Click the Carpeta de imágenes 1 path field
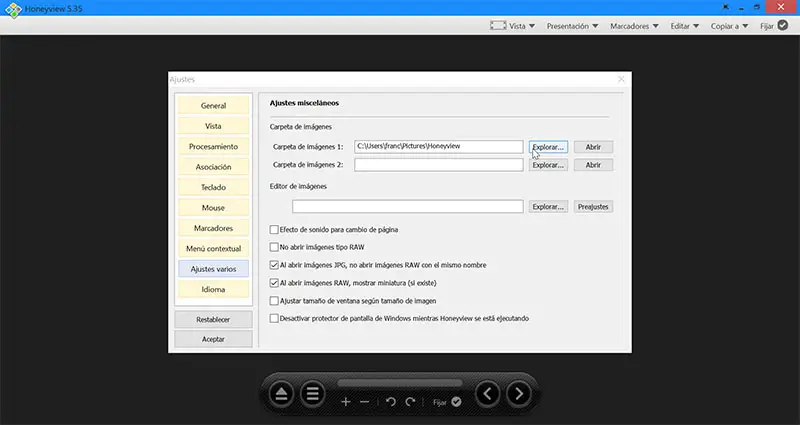This screenshot has width=800, height=425. pos(439,146)
